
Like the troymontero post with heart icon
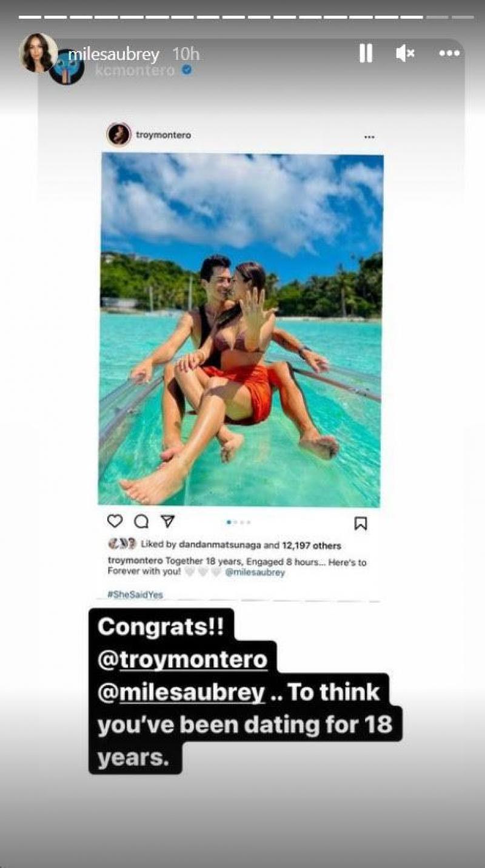tap(115, 521)
